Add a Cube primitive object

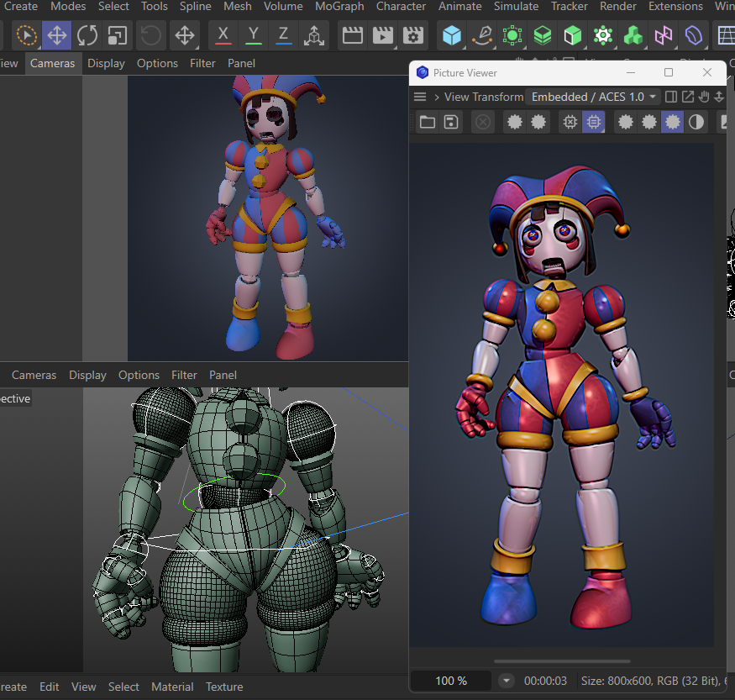point(452,35)
